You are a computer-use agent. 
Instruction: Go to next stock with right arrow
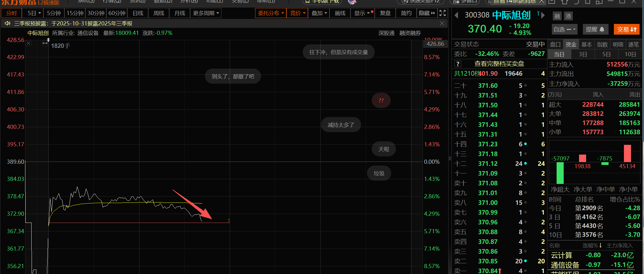[543, 15]
